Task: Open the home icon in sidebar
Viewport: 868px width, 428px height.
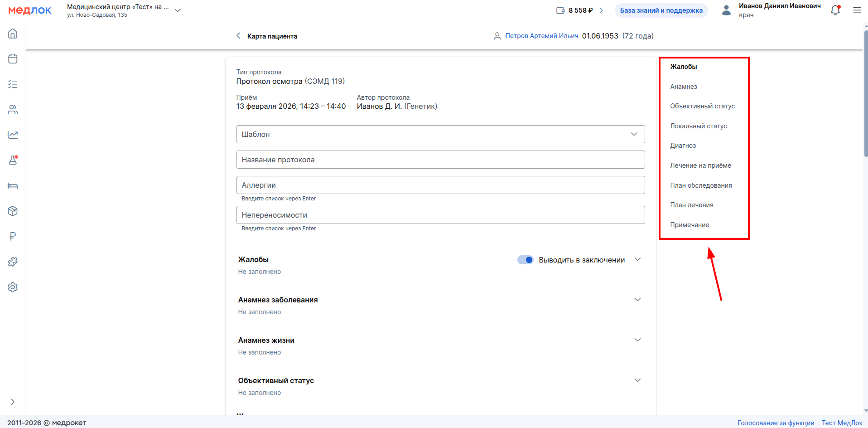Action: 13,34
